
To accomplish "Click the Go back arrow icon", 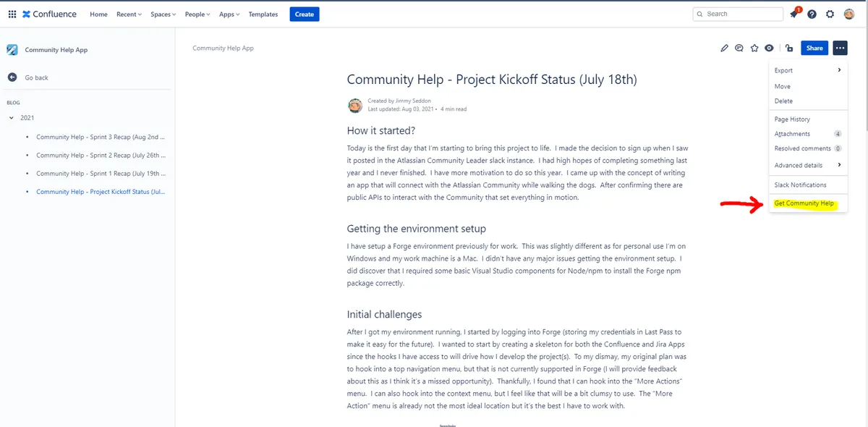I will [x=12, y=77].
